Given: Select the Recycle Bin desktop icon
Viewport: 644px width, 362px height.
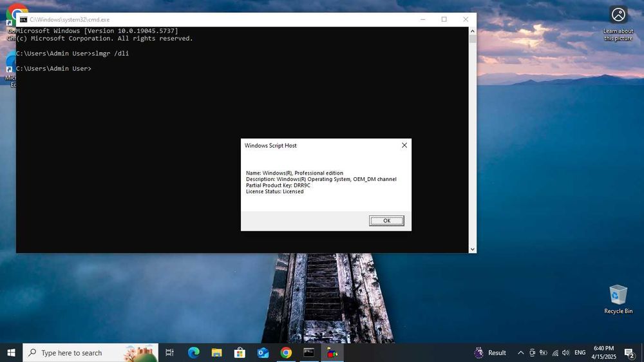Looking at the screenshot, I should tap(618, 299).
